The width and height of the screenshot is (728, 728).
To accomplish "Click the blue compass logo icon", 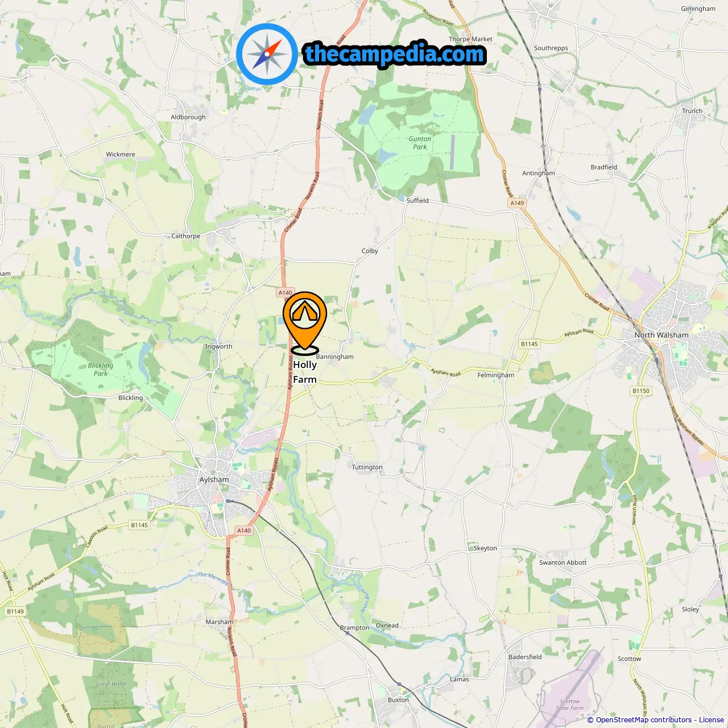I will (x=267, y=55).
